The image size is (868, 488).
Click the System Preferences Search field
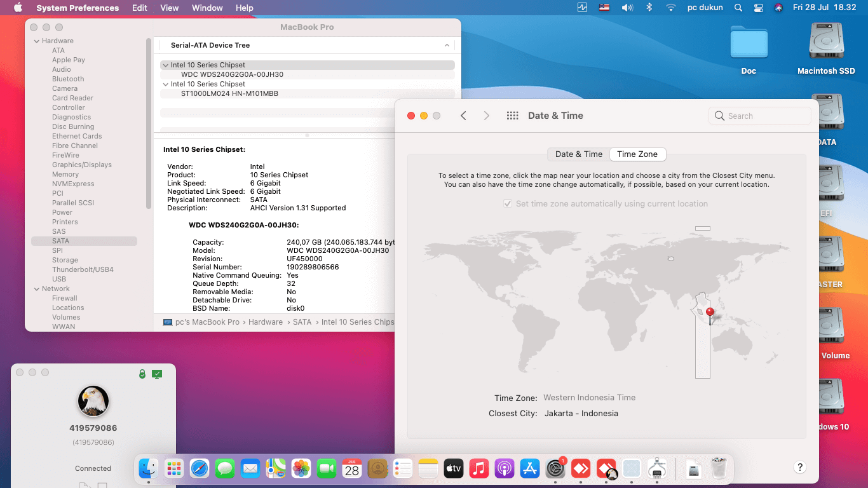point(760,116)
